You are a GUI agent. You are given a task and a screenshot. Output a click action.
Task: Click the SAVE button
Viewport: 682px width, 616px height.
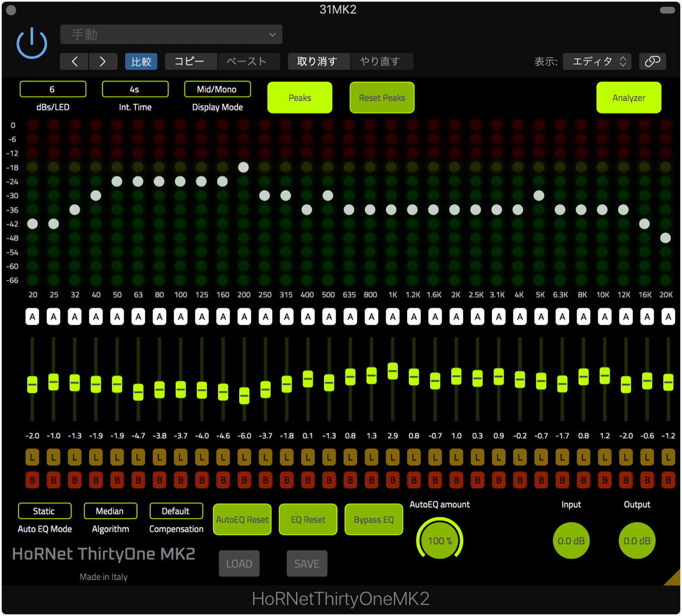[x=307, y=563]
